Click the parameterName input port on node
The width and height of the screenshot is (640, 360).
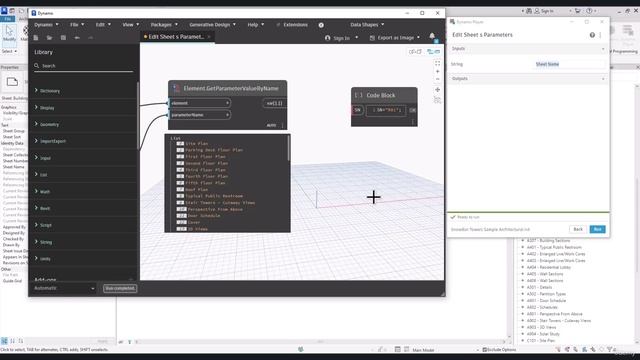[200, 115]
